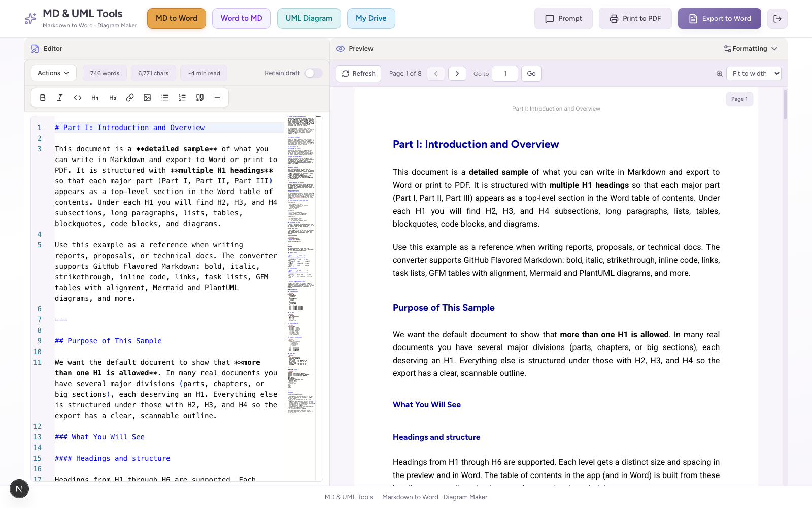
Task: Click preview heading 'What You Will See'
Action: pyautogui.click(x=427, y=405)
